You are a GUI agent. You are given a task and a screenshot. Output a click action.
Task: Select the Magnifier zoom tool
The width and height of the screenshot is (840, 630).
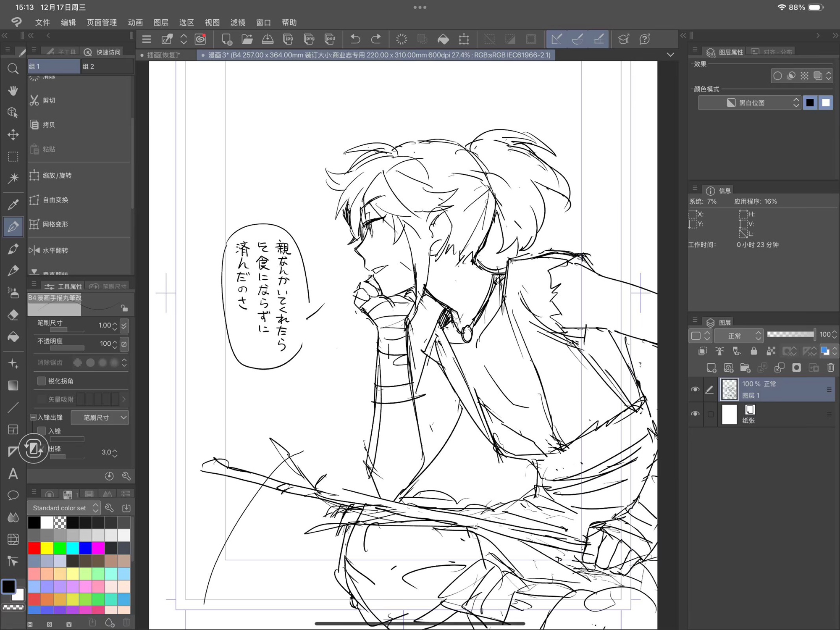point(13,68)
